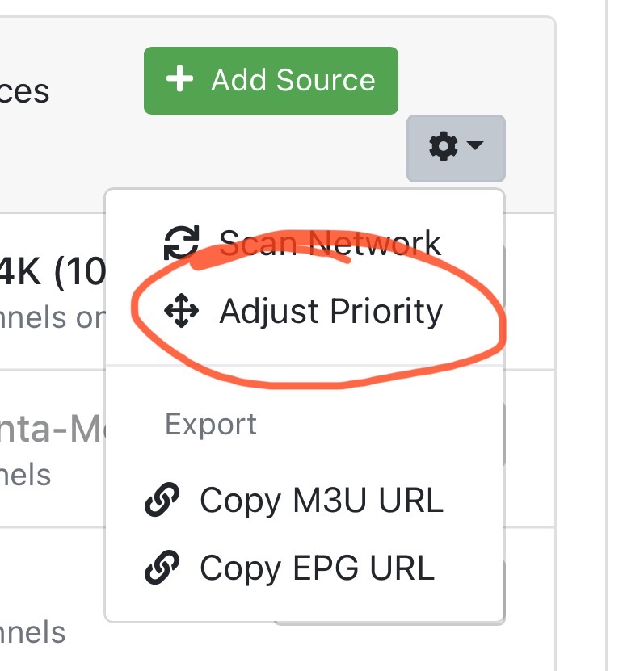Click the Scan Network refresh arrows icon
Screen dimensions: 644x671
point(182,243)
